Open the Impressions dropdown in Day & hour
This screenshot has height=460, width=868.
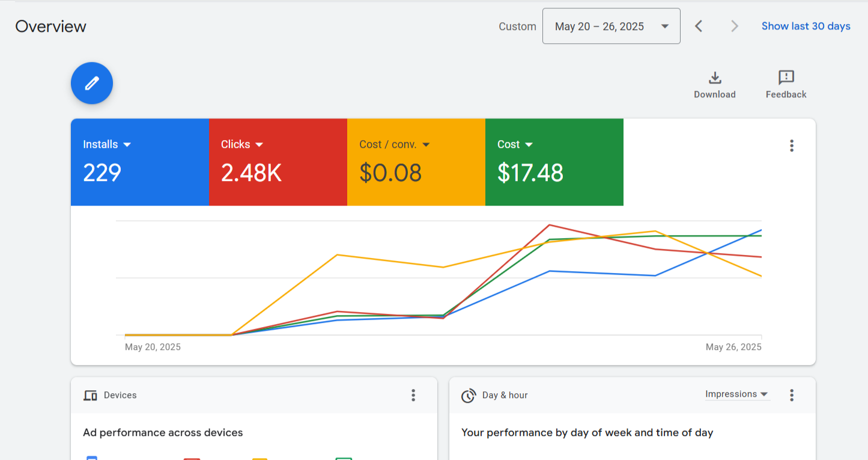[x=736, y=394]
